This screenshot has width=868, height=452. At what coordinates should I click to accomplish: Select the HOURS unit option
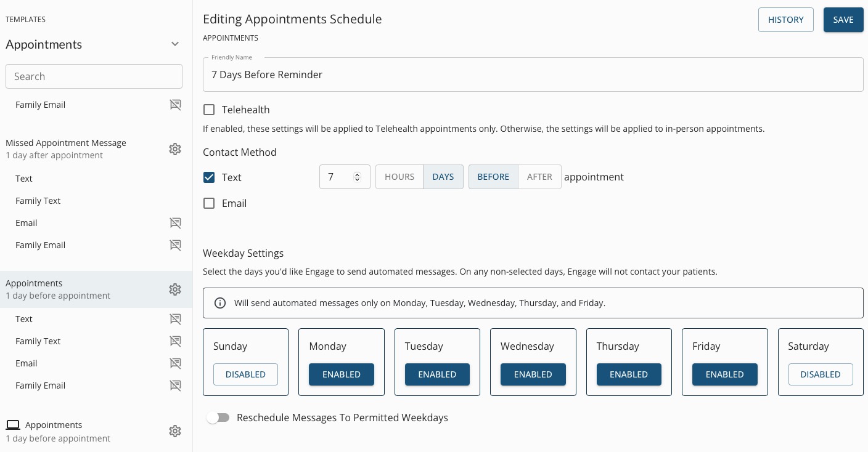click(x=399, y=177)
